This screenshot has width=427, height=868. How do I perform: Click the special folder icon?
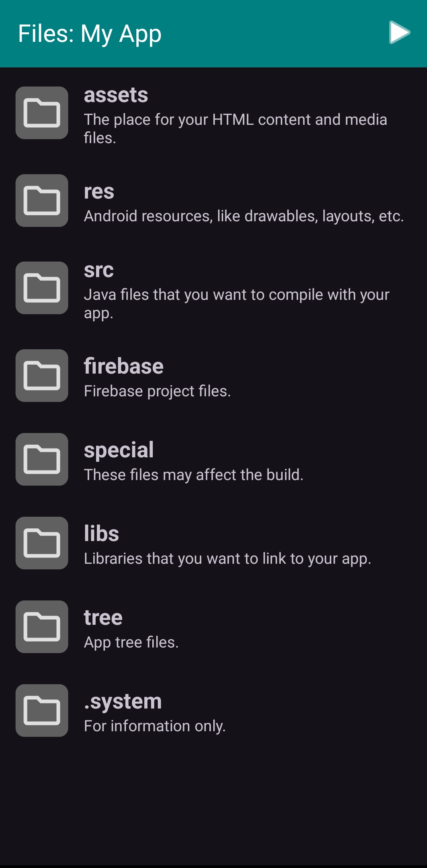tap(42, 459)
